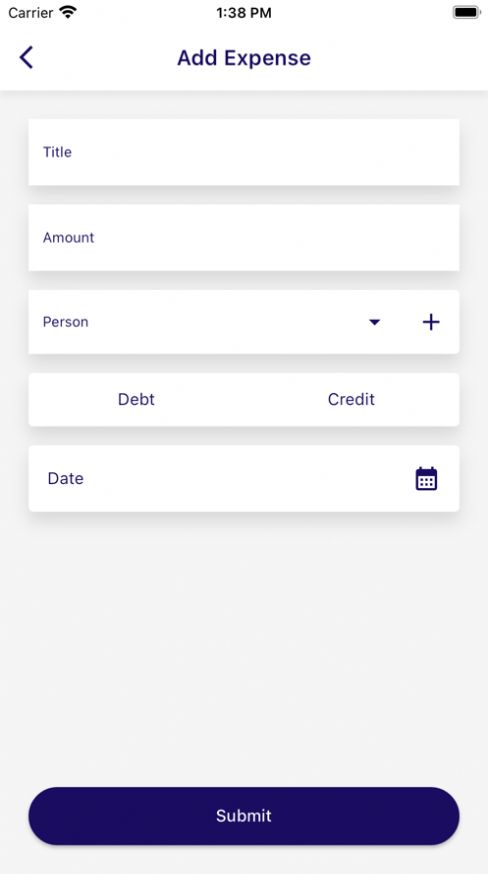Select Debt as the expense type
The height and width of the screenshot is (874, 488).
[x=136, y=400]
